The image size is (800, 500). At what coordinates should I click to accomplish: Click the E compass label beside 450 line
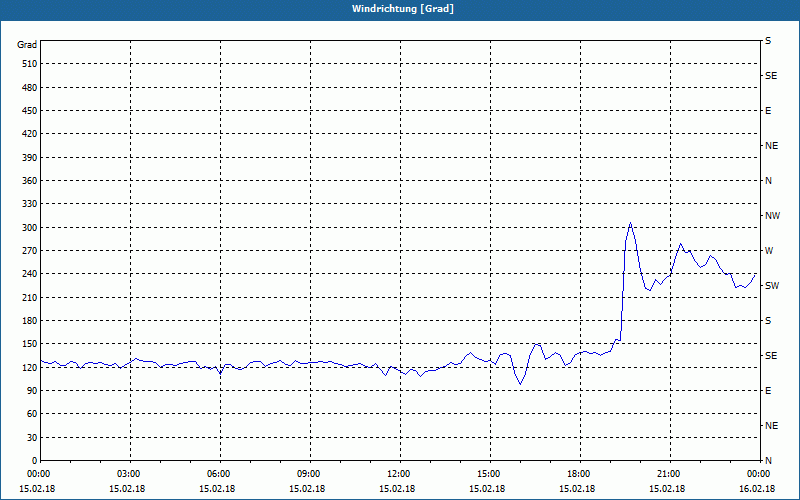tap(768, 111)
